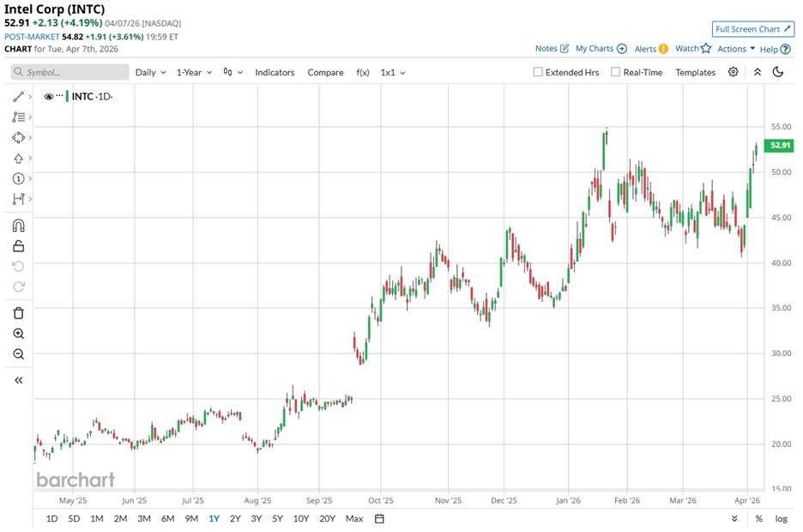Check the Real-Time option
The height and width of the screenshot is (532, 803).
point(615,72)
